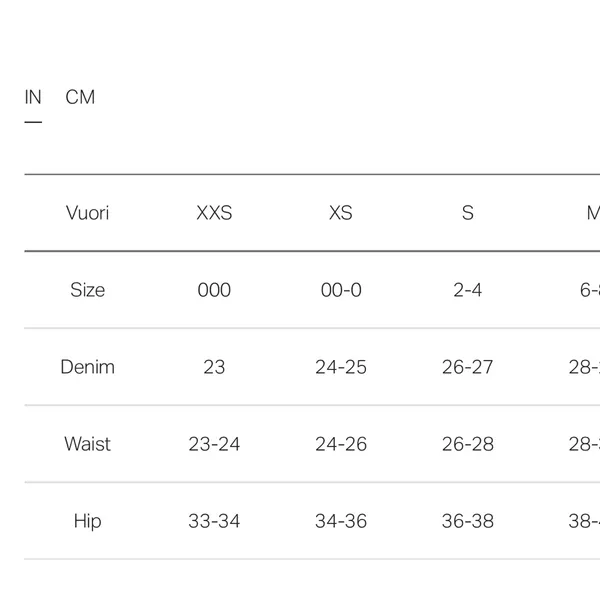The image size is (600, 600).
Task: Click the 2-4 size cell
Action: point(468,290)
